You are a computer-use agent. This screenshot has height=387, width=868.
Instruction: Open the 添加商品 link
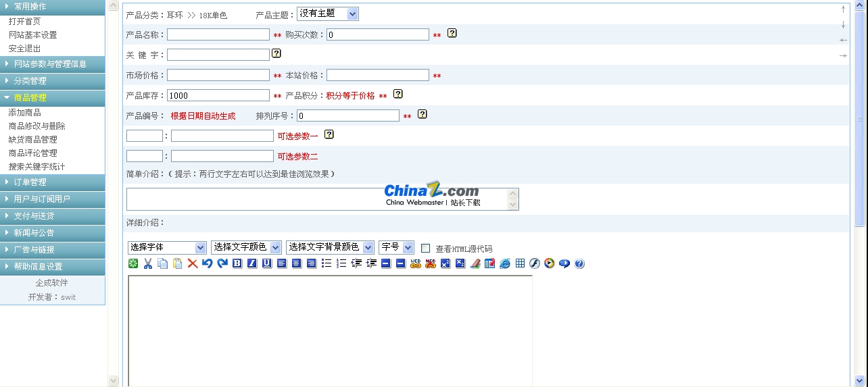(x=24, y=113)
